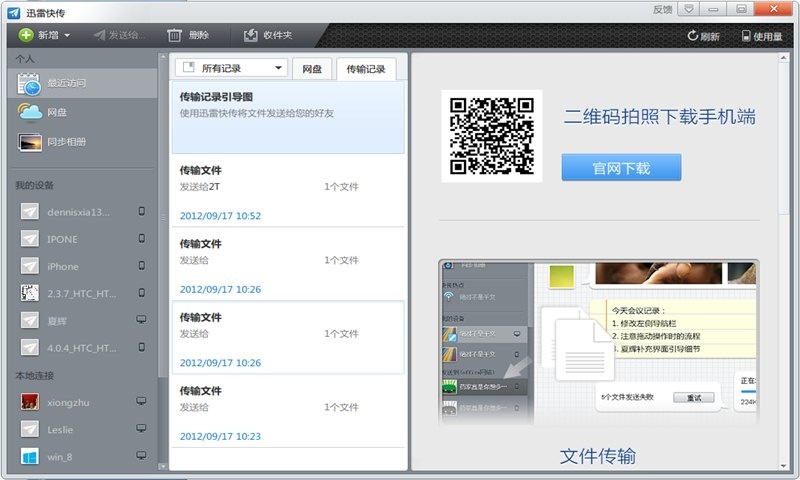
Task: Open the Sync Album photo icon
Action: point(30,142)
